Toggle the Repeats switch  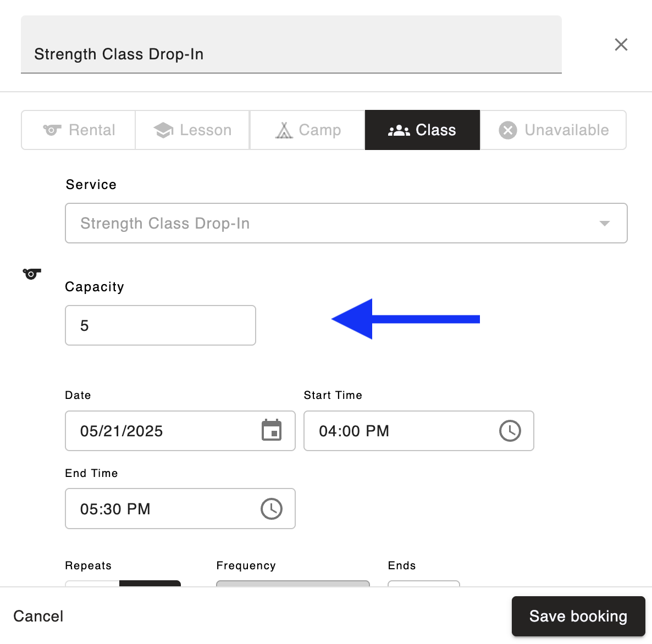pyautogui.click(x=123, y=583)
